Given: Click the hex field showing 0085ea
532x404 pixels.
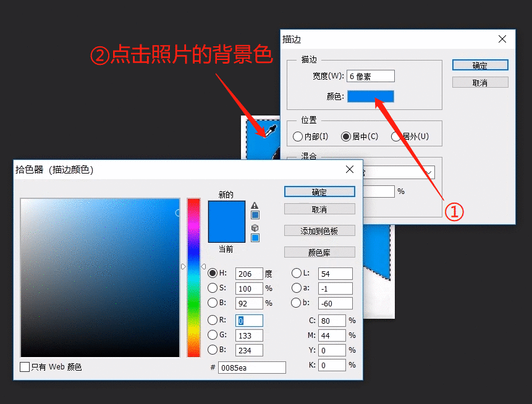Looking at the screenshot, I should pos(252,368).
